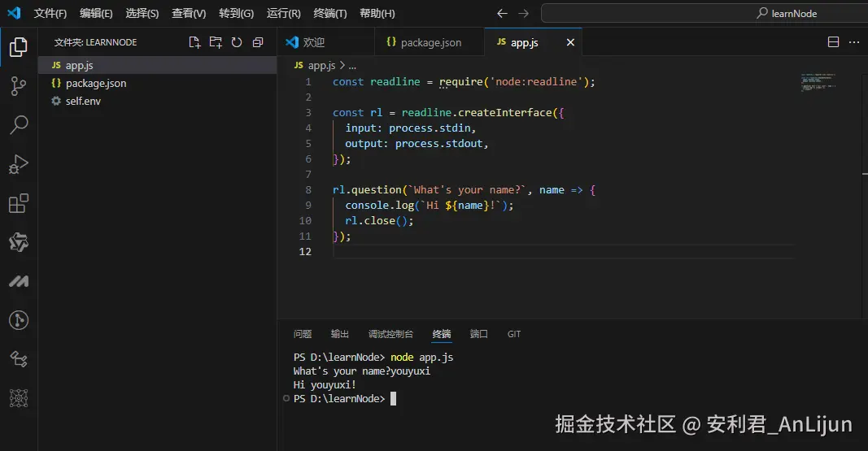Click the bottom dotted-grid activity bar icon
The height and width of the screenshot is (451, 868).
(x=18, y=398)
